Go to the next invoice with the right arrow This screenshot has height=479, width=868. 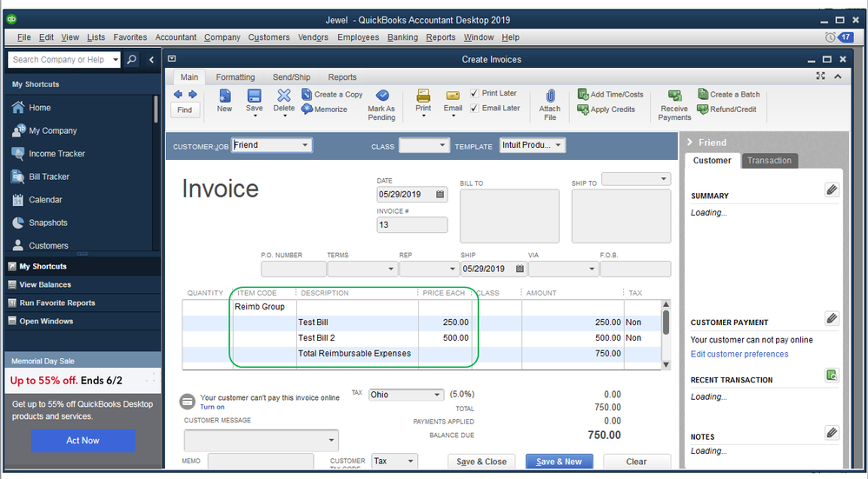click(x=193, y=94)
